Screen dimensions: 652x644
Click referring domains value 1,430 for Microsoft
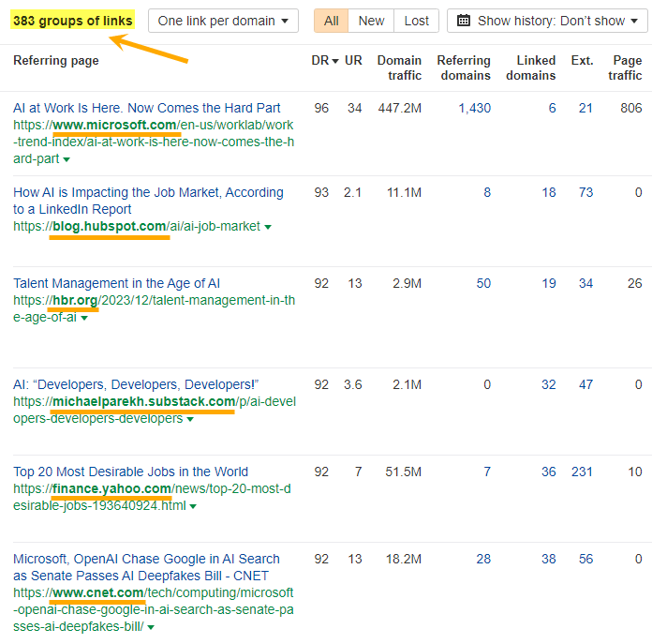tap(474, 108)
